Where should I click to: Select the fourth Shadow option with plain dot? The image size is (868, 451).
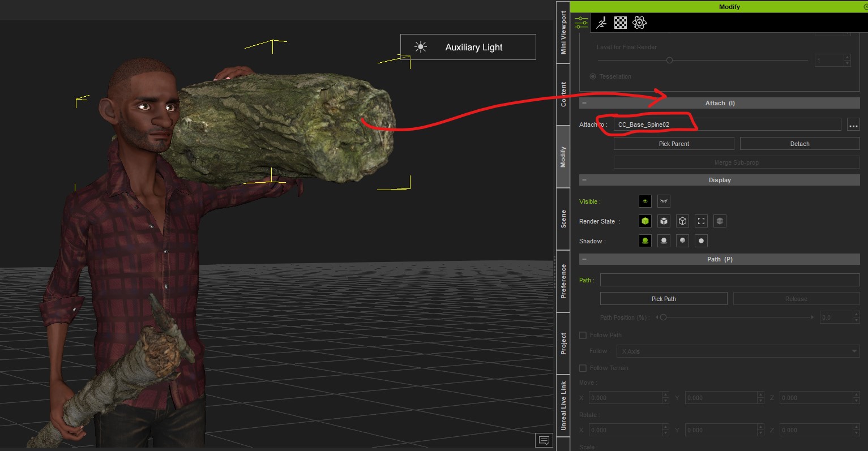[x=701, y=241]
